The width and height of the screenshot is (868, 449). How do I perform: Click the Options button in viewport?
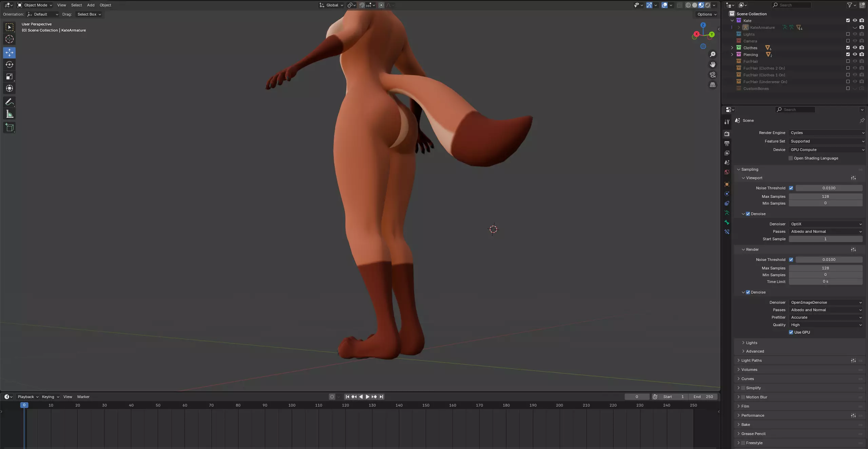pos(707,14)
